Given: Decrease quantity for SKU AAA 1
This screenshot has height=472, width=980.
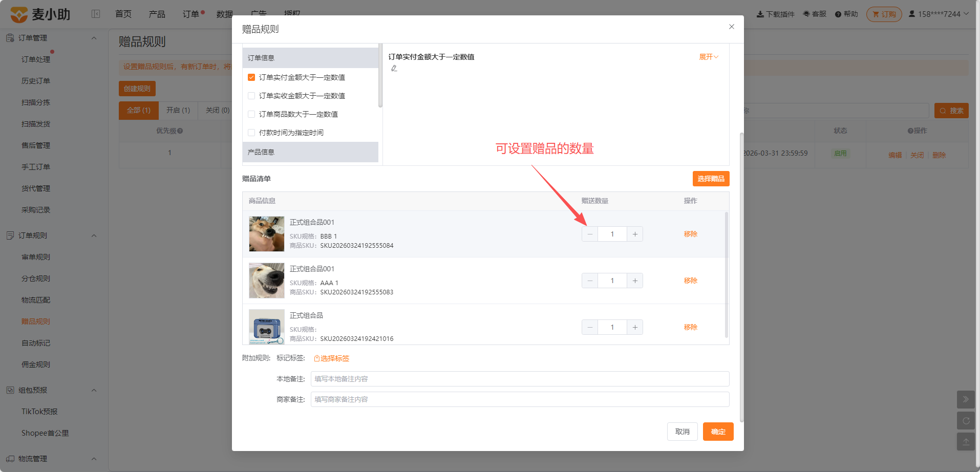Looking at the screenshot, I should pos(590,281).
